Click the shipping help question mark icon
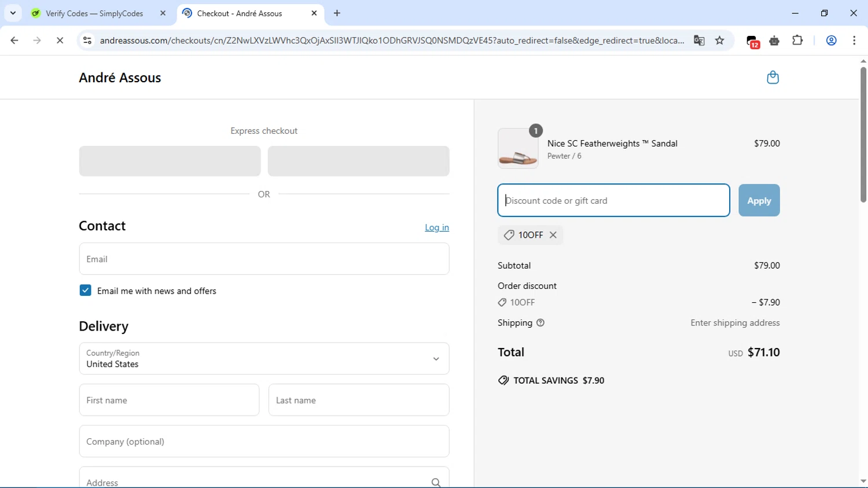 540,322
